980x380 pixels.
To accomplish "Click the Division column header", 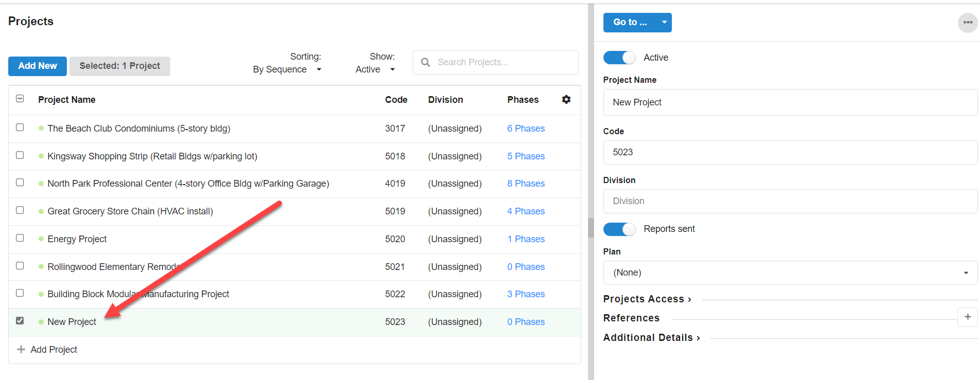I will pyautogui.click(x=446, y=100).
